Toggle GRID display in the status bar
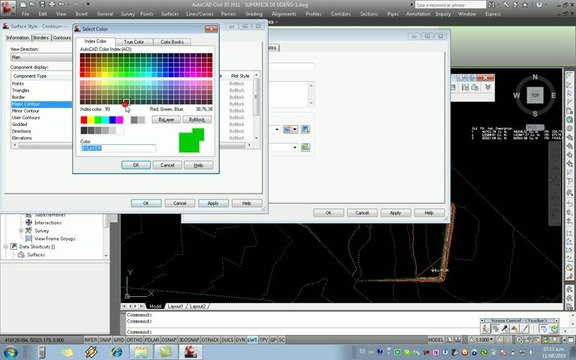Image resolution: width=576 pixels, height=360 pixels. click(119, 340)
